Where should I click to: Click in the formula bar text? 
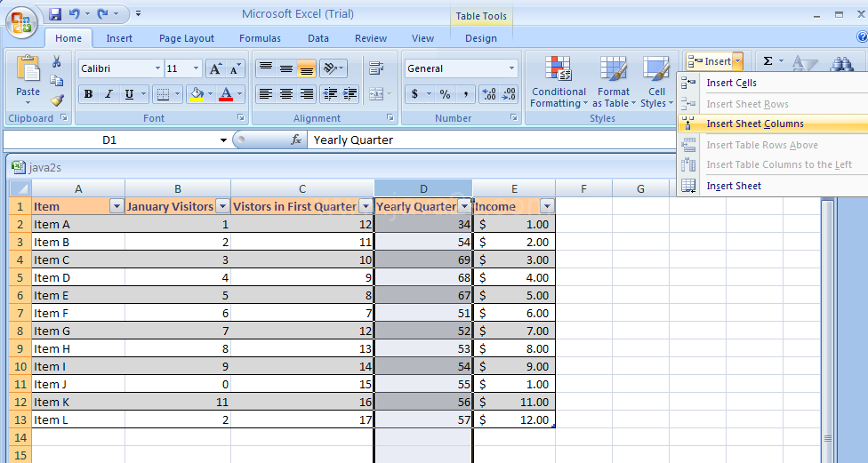[x=353, y=140]
